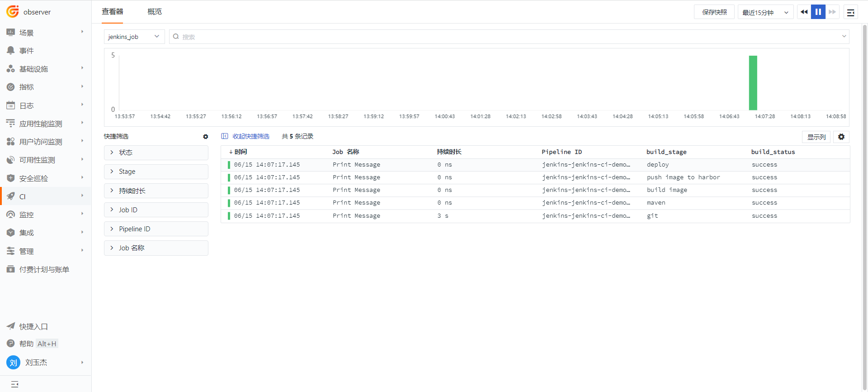
Task: Open the jenkins_job source dropdown
Action: (x=134, y=37)
